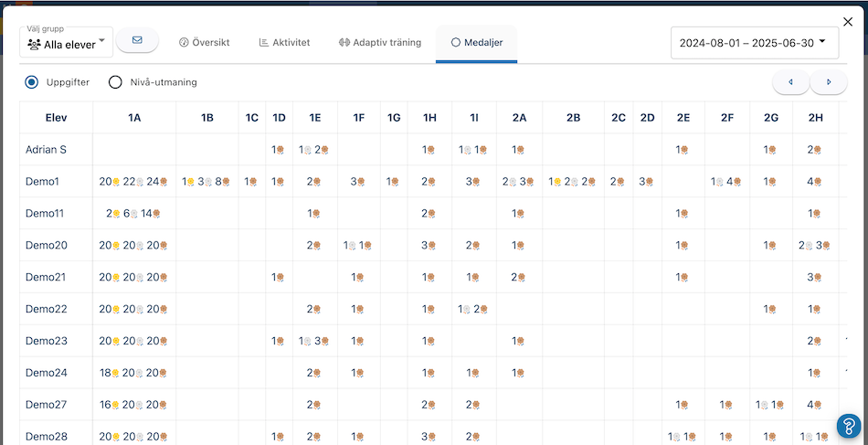Switch to the Adaptiv träning tab
The height and width of the screenshot is (445, 868).
380,43
